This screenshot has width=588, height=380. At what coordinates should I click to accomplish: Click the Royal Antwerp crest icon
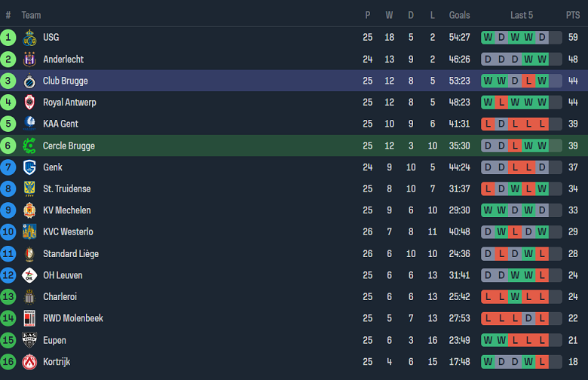pos(29,103)
